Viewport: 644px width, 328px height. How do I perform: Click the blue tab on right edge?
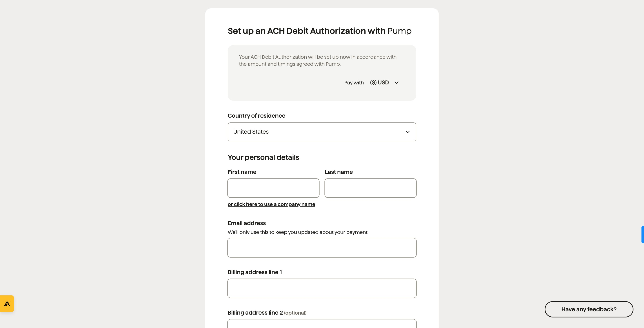coord(642,235)
